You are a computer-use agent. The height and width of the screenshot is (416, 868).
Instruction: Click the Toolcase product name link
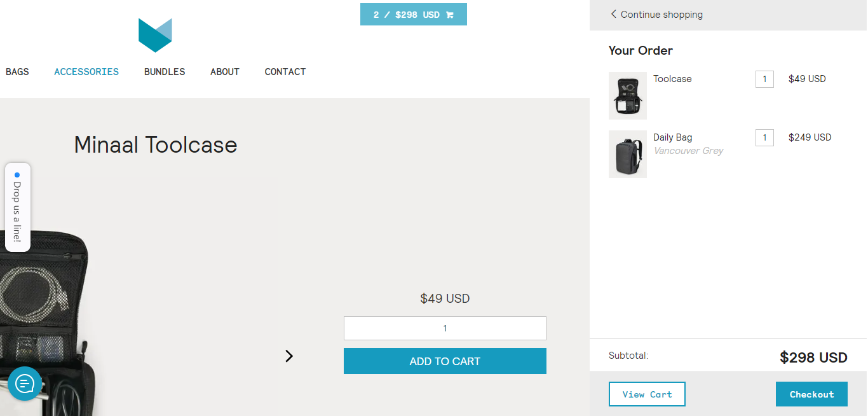(672, 79)
